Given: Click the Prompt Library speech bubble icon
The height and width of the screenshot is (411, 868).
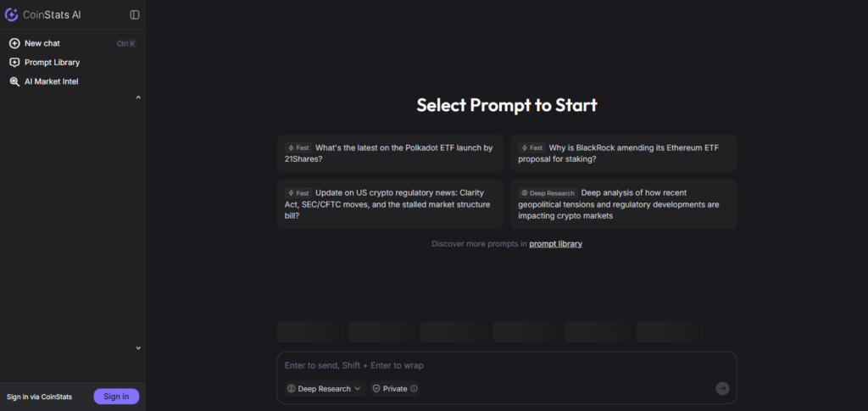Looking at the screenshot, I should [14, 63].
